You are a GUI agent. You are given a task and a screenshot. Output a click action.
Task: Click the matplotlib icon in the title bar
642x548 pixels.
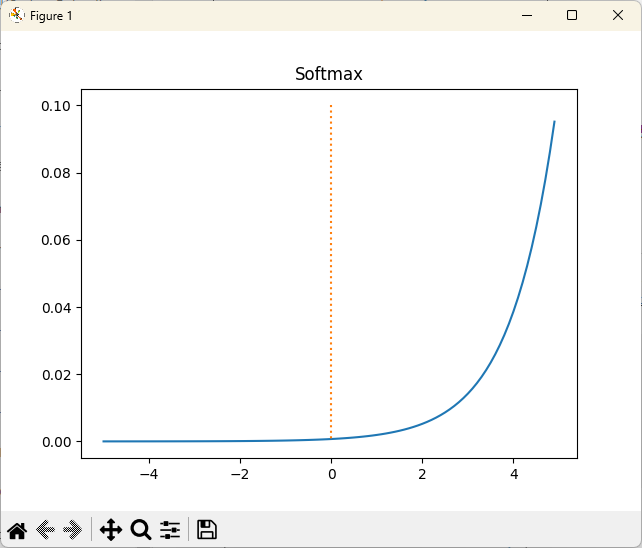point(16,15)
